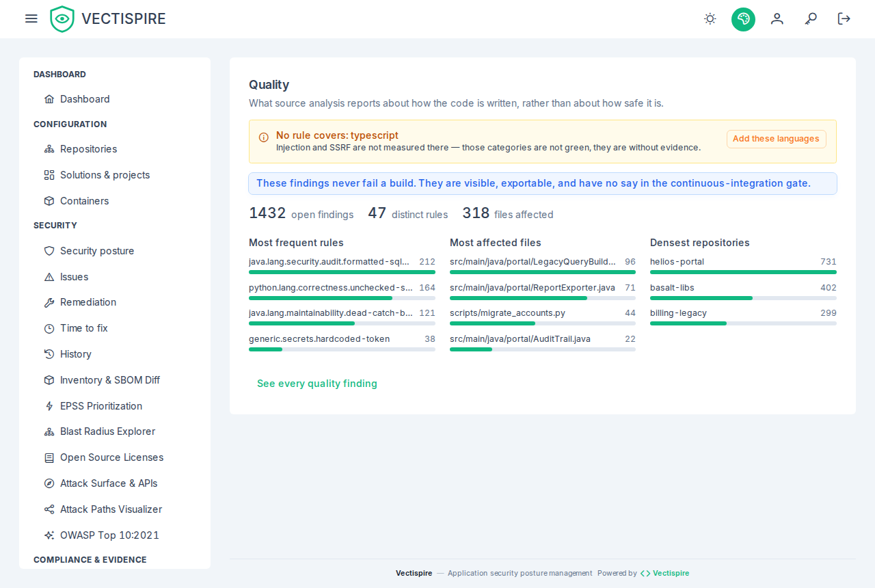Viewport: 875px width, 588px height.
Task: Select file src/main/java/portal/ReportExporter.java
Action: (533, 288)
